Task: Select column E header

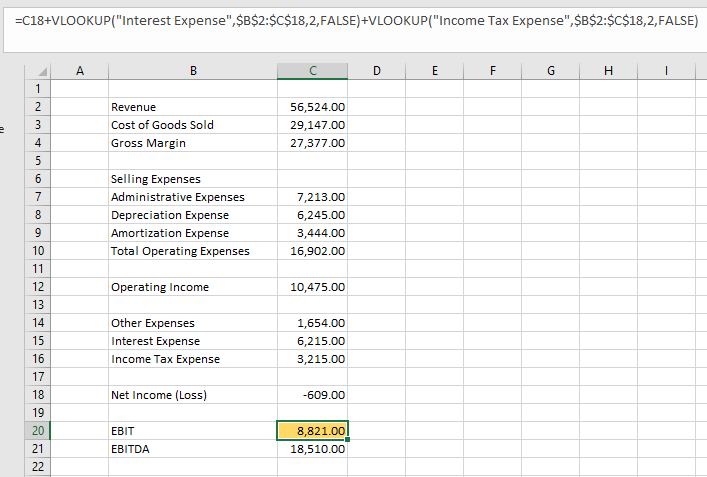Action: [x=435, y=71]
